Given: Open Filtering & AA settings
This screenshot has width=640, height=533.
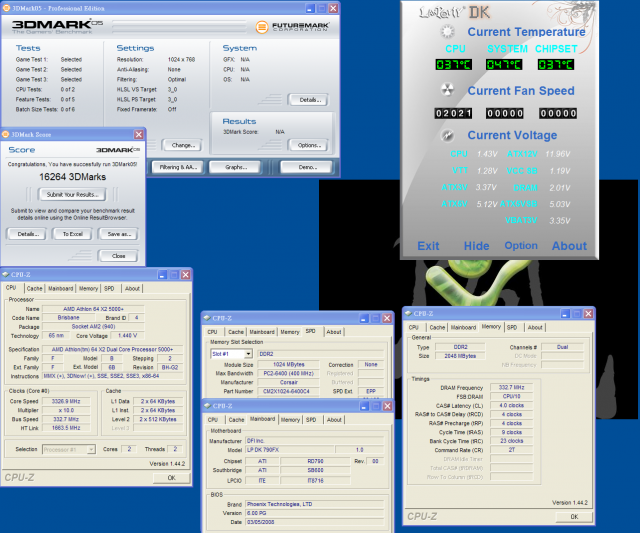Looking at the screenshot, I should 178,167.
